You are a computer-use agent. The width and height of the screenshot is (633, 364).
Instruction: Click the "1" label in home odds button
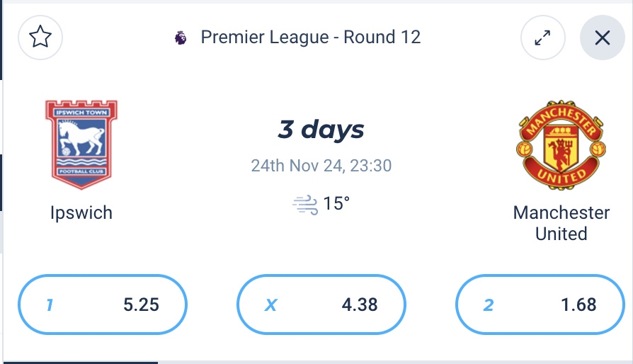(x=50, y=305)
